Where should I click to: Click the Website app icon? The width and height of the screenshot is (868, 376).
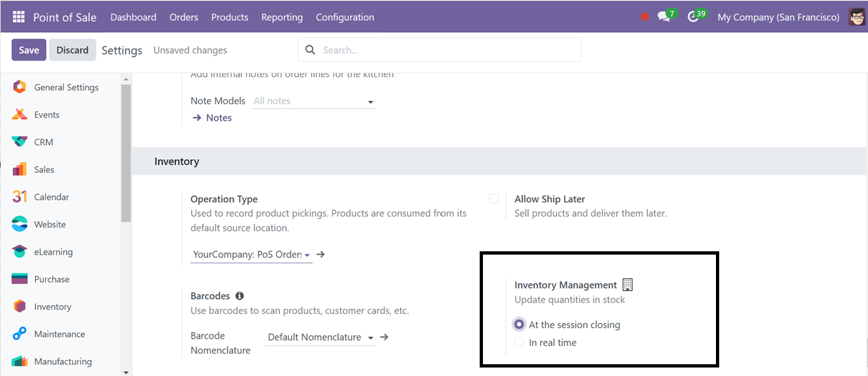click(x=20, y=224)
